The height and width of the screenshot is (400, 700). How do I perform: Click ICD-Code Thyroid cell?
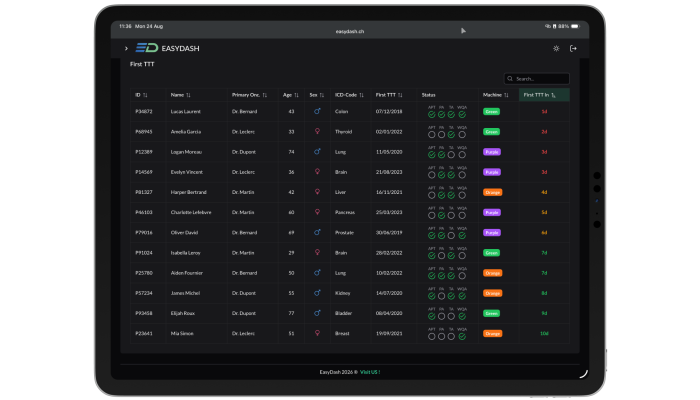coord(343,132)
